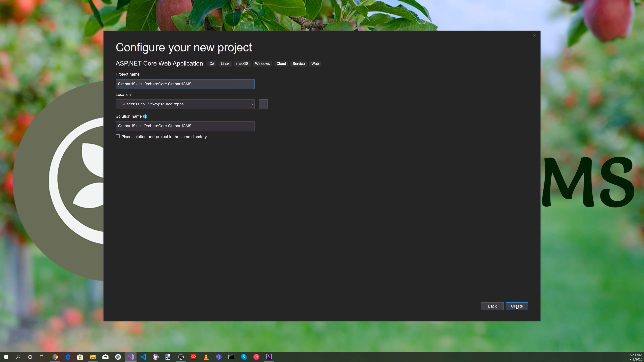Click the Linux tag label
The height and width of the screenshot is (362, 644).
(225, 64)
